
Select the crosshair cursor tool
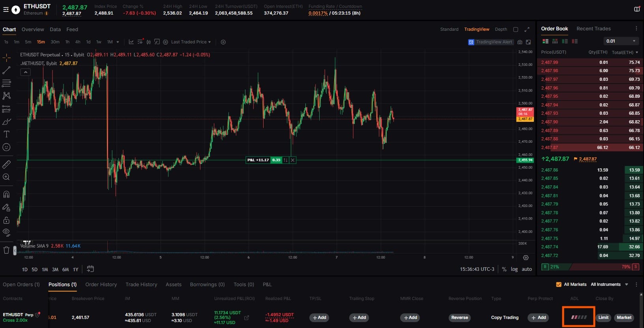pyautogui.click(x=6, y=58)
